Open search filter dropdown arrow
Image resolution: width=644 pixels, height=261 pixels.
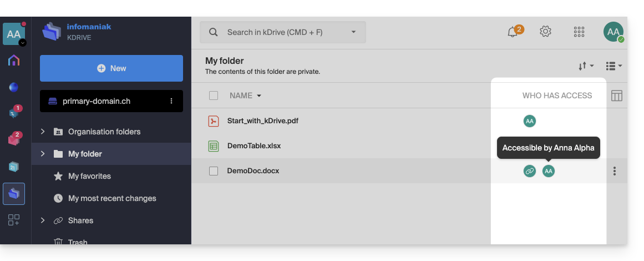point(354,32)
